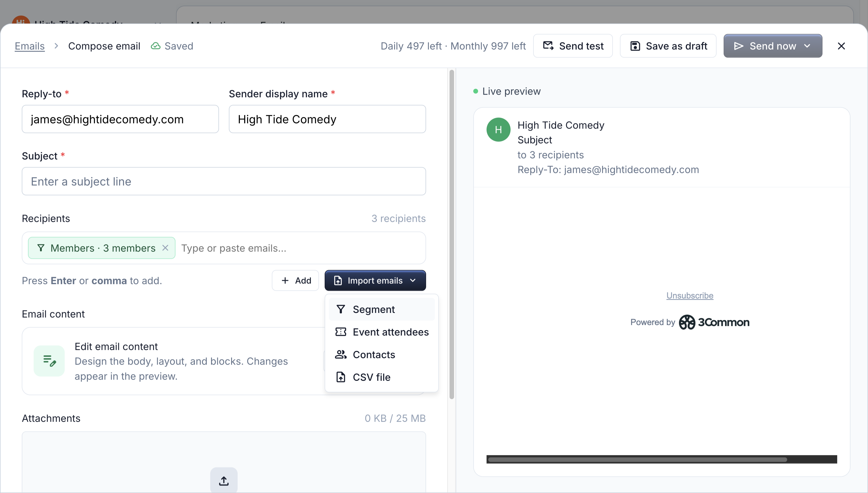This screenshot has width=868, height=493.
Task: Click the Add recipient button
Action: pos(296,280)
